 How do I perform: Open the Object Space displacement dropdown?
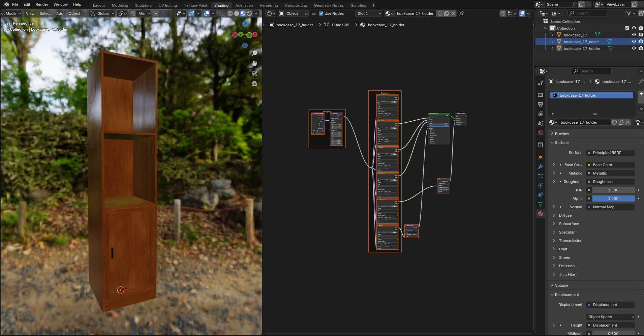[x=610, y=317]
